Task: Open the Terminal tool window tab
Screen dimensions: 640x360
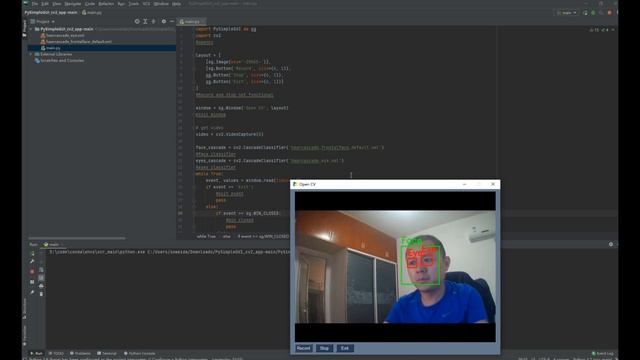Action: pyautogui.click(x=107, y=353)
